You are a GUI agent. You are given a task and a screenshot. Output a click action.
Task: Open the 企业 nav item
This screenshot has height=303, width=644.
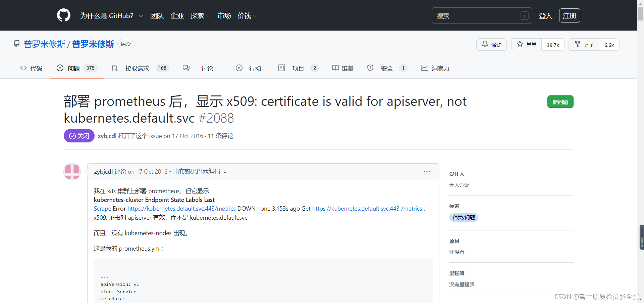(x=177, y=16)
